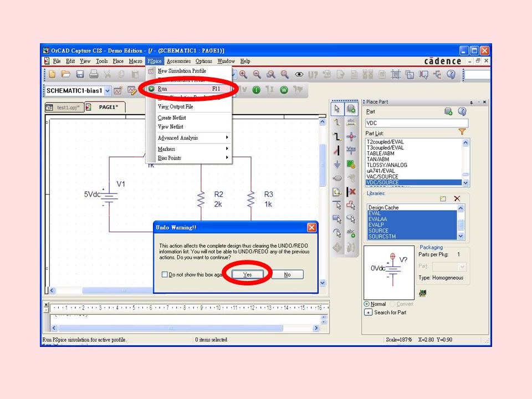Select the Place Ground tool
532x399 pixels.
[x=337, y=165]
